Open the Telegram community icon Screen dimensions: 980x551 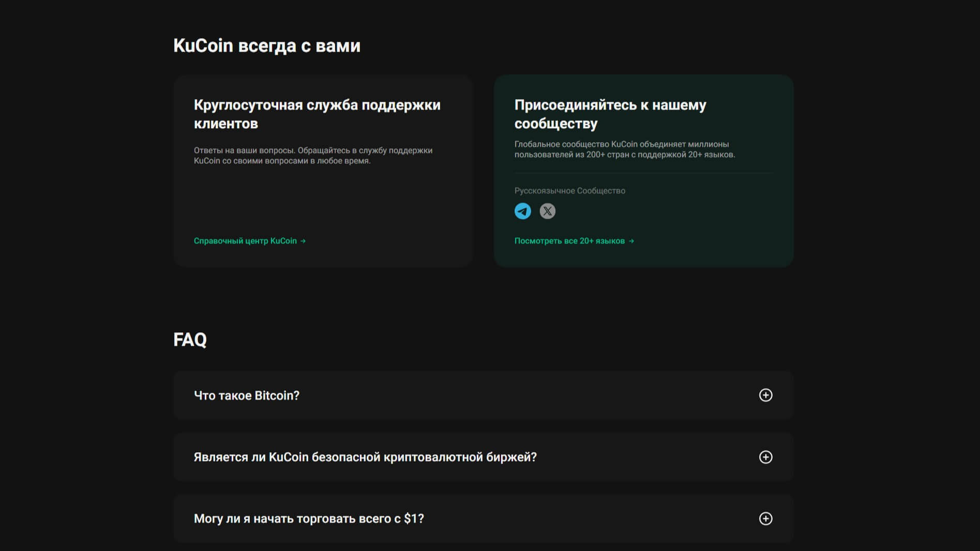522,211
